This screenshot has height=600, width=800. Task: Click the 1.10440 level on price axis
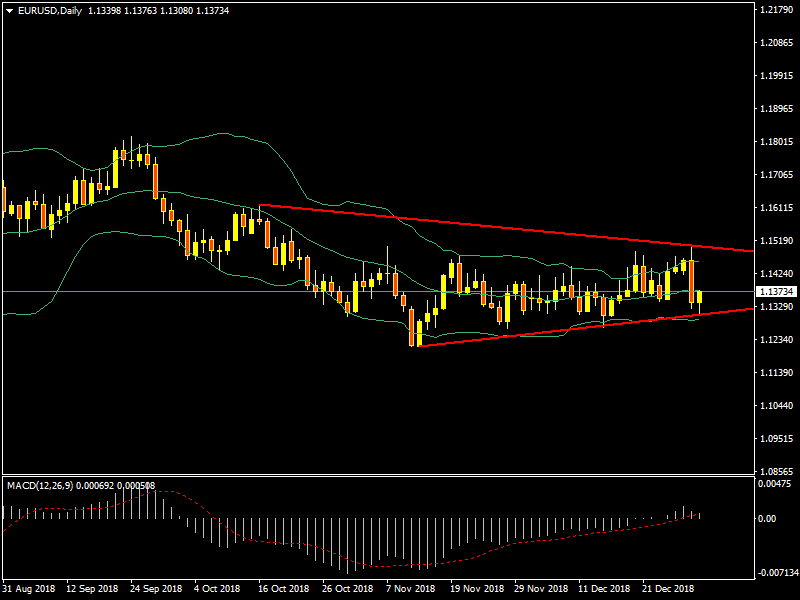[776, 405]
